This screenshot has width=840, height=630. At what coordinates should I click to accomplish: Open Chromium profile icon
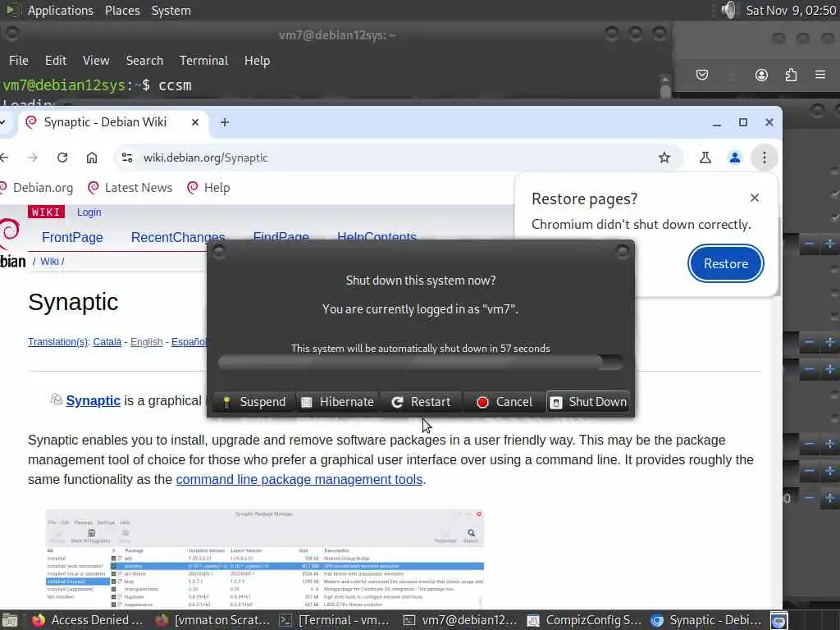tap(735, 157)
